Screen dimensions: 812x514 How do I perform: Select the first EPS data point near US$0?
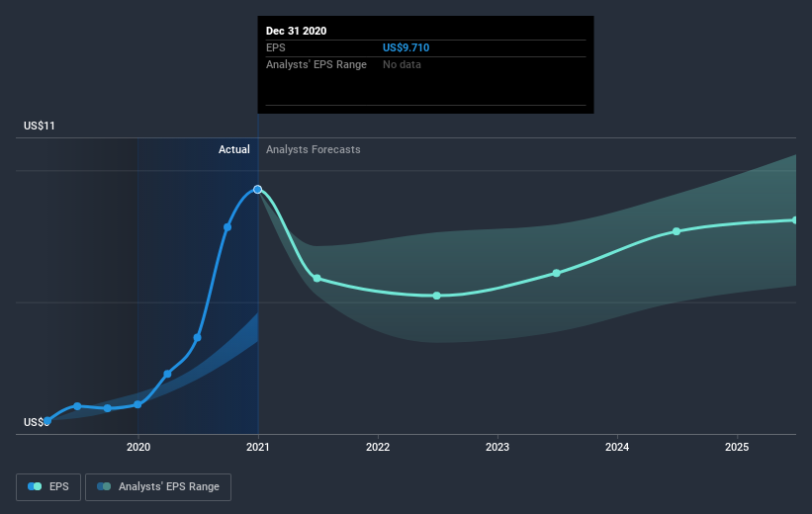tap(47, 421)
